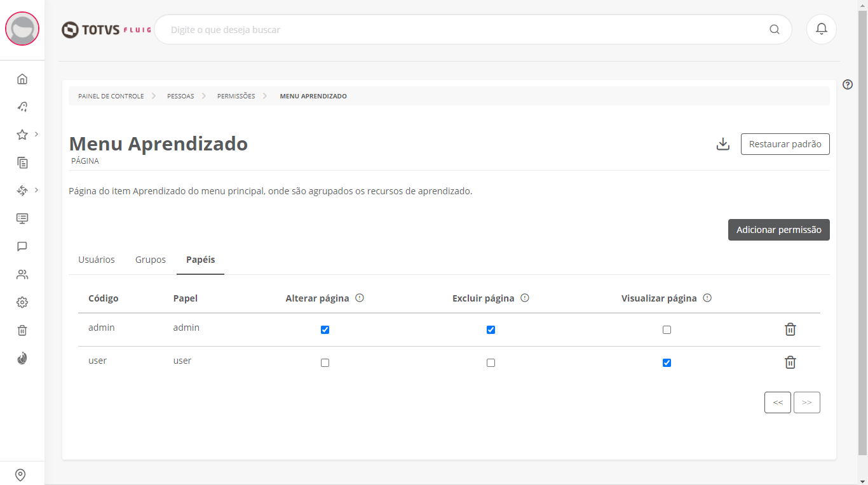Open Processes arrows icon in sidebar
The width and height of the screenshot is (868, 485).
(x=22, y=190)
